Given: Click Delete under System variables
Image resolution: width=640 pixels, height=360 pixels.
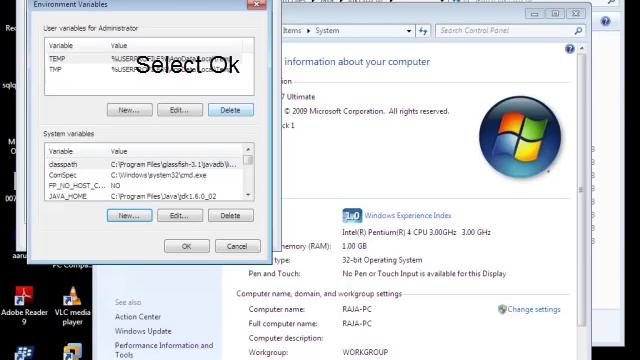Looking at the screenshot, I should pyautogui.click(x=231, y=216).
